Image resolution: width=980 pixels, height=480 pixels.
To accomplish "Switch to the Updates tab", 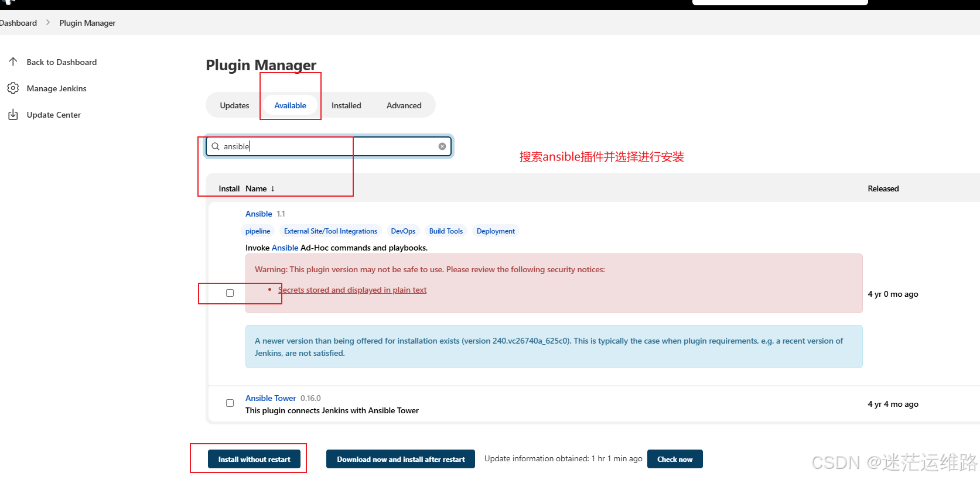I will coord(234,105).
